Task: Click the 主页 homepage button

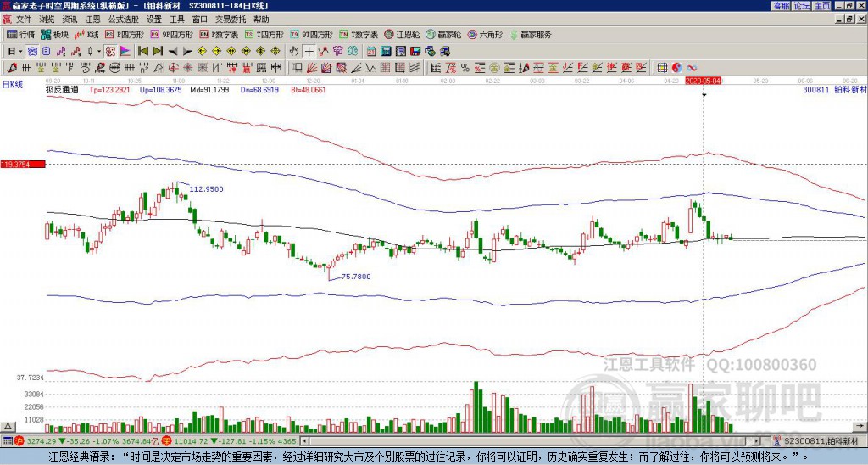Action: pyautogui.click(x=822, y=6)
